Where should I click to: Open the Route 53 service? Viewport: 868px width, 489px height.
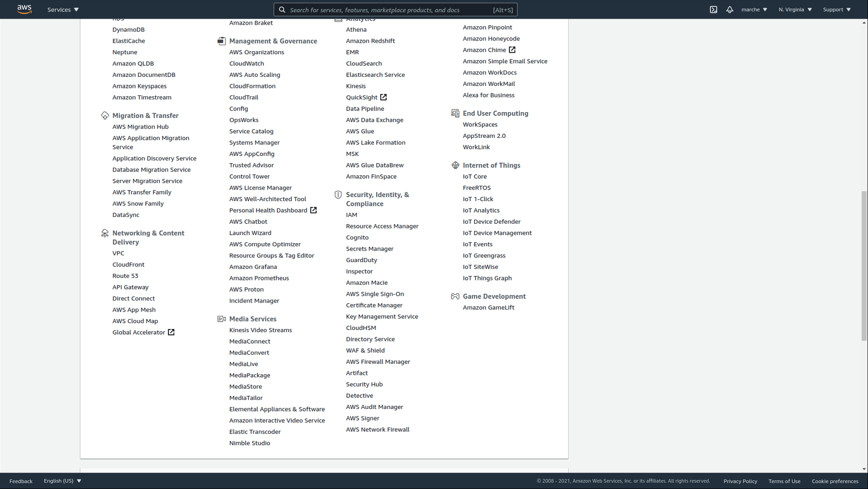coord(125,276)
